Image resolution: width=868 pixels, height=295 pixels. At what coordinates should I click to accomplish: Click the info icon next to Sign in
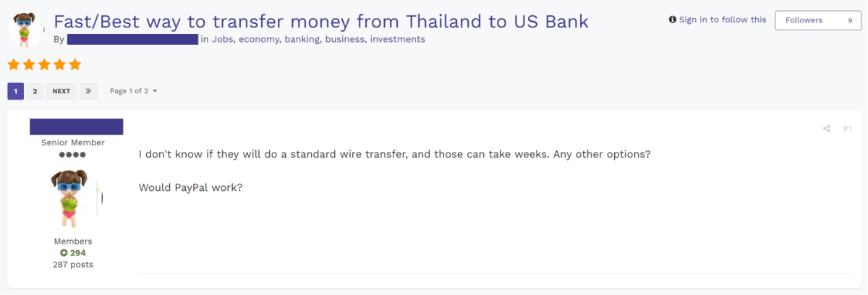673,20
